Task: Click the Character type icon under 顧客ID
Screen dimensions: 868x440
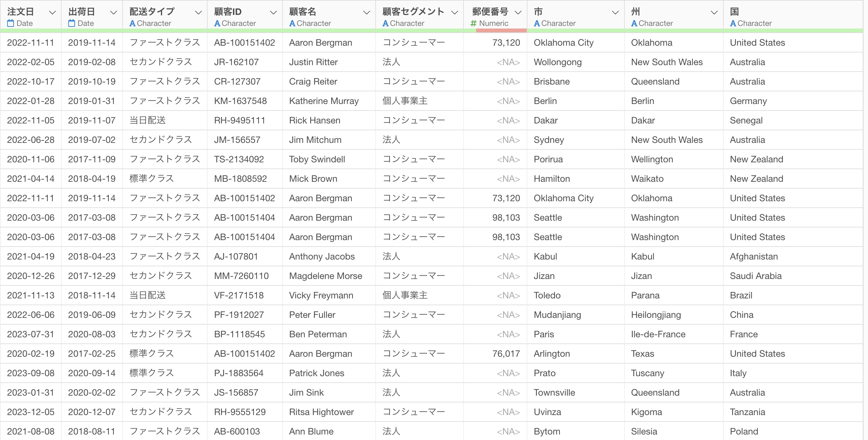Action: tap(217, 23)
